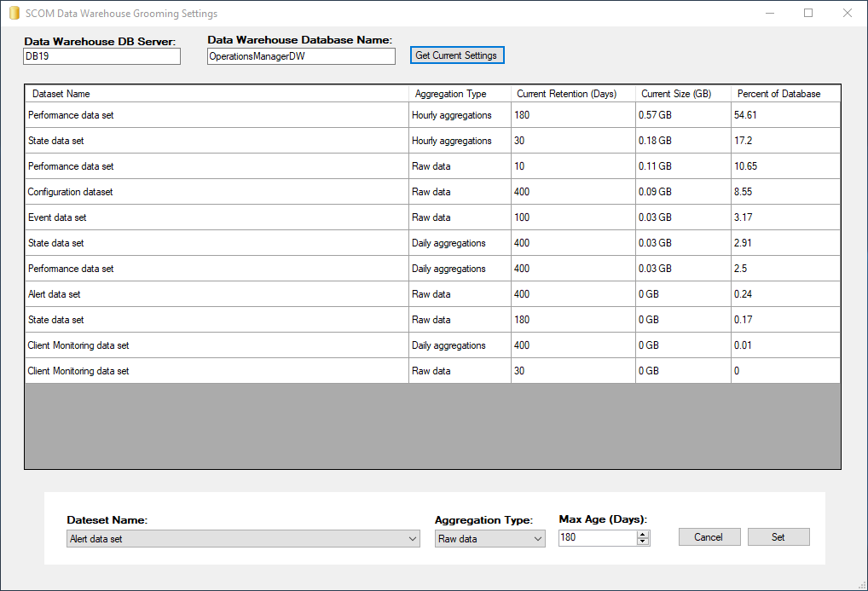
Task: Click Hourly aggregations cell in State data set row
Action: pyautogui.click(x=460, y=141)
